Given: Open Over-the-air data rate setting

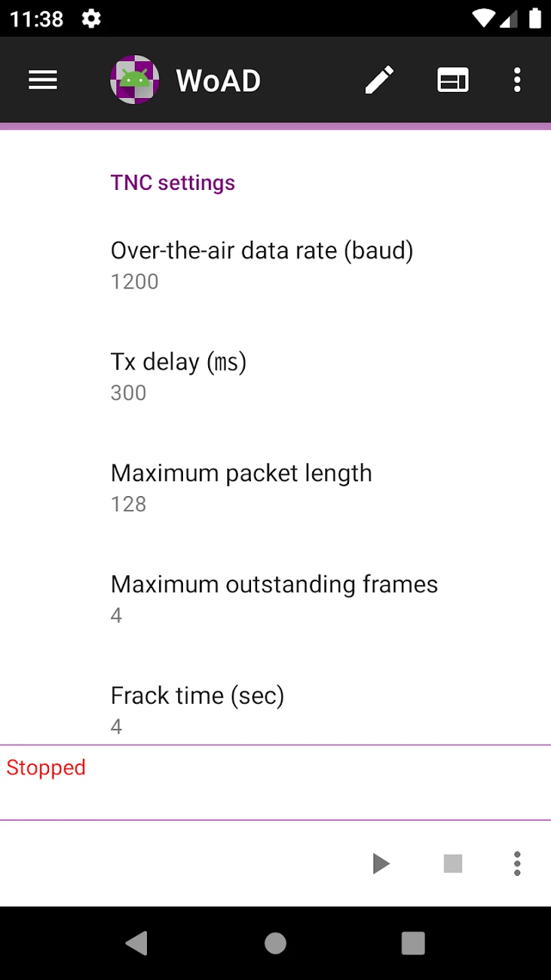Looking at the screenshot, I should click(x=262, y=265).
